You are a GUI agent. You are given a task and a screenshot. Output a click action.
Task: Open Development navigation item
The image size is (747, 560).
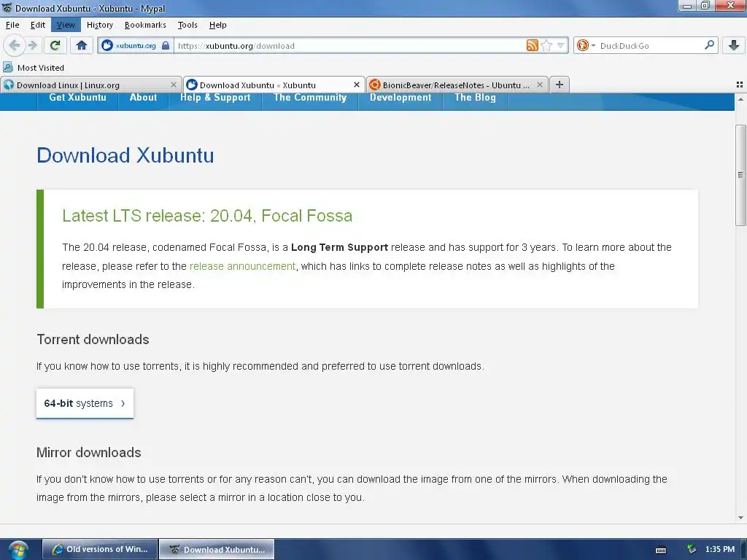(x=400, y=98)
